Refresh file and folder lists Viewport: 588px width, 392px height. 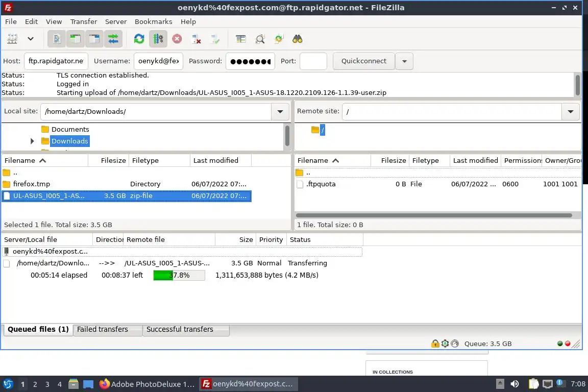[x=139, y=39]
